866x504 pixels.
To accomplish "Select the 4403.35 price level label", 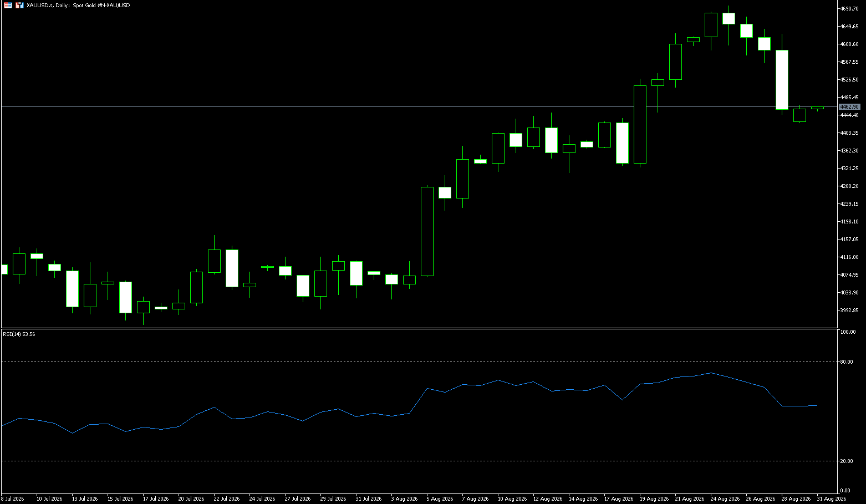I will 849,133.
